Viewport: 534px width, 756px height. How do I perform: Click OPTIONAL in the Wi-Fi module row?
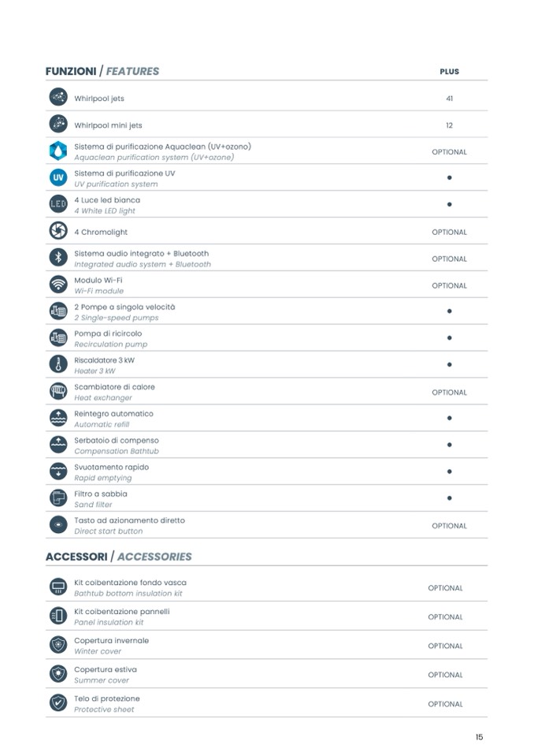[x=449, y=285]
